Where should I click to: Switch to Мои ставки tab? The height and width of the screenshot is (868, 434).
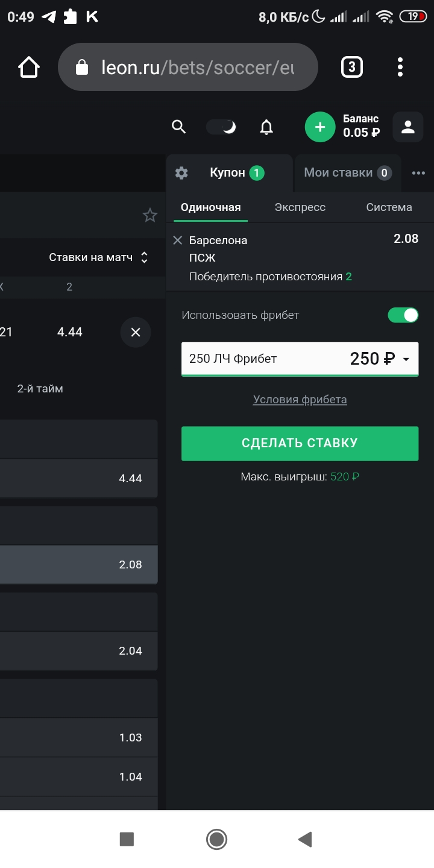coord(348,173)
